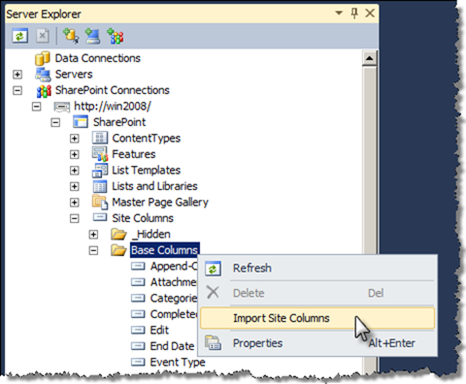Click the Master Page Gallery icon
This screenshot has width=466, height=384.
click(x=100, y=202)
